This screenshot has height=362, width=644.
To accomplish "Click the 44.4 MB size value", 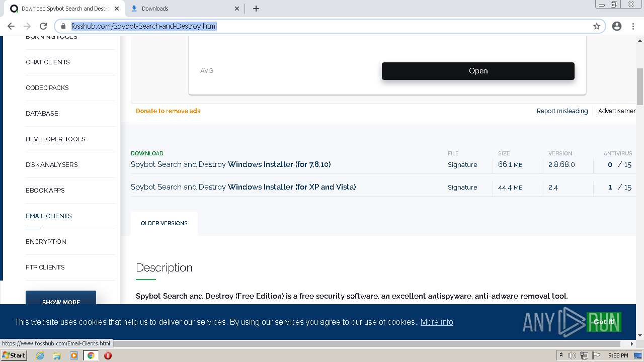I will pos(510,188).
